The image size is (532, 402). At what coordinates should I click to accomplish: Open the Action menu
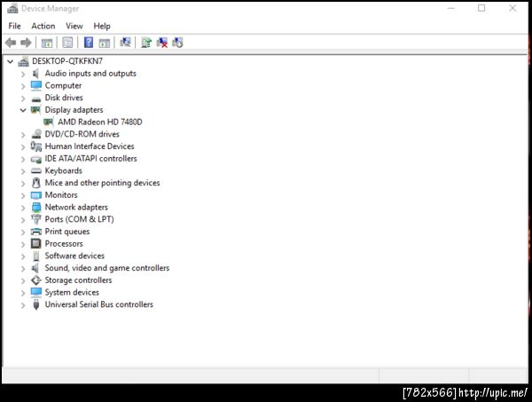[43, 26]
